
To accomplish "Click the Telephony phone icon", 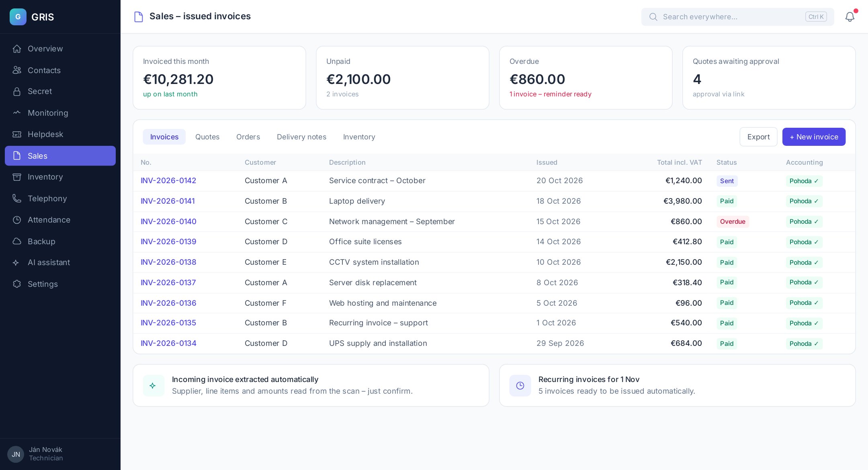I will [17, 198].
